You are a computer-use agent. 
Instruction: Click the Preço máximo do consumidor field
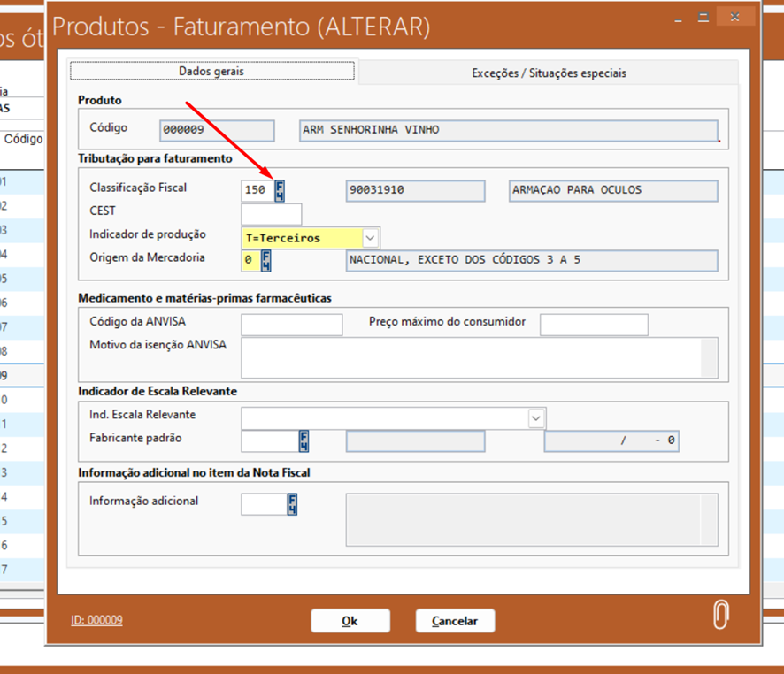click(593, 325)
